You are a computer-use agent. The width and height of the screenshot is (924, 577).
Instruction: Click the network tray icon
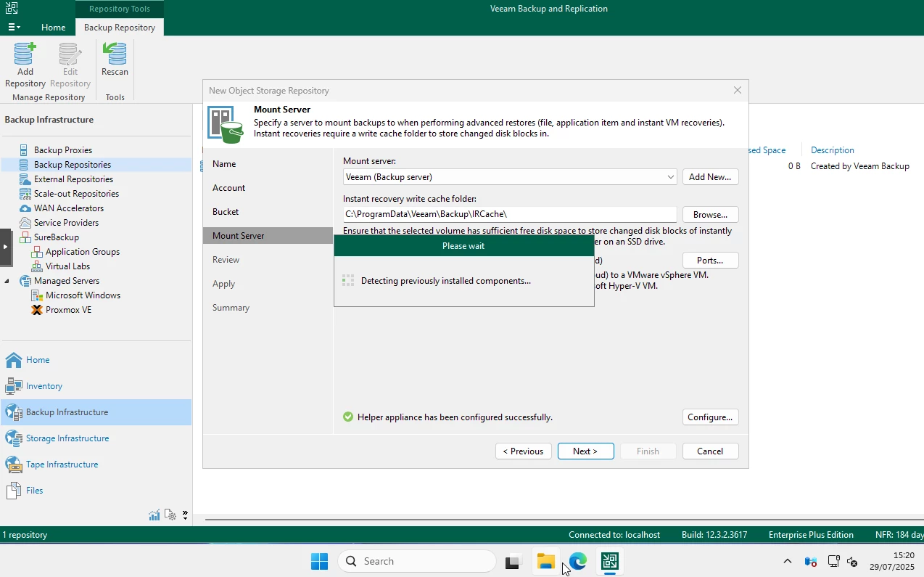tap(833, 562)
